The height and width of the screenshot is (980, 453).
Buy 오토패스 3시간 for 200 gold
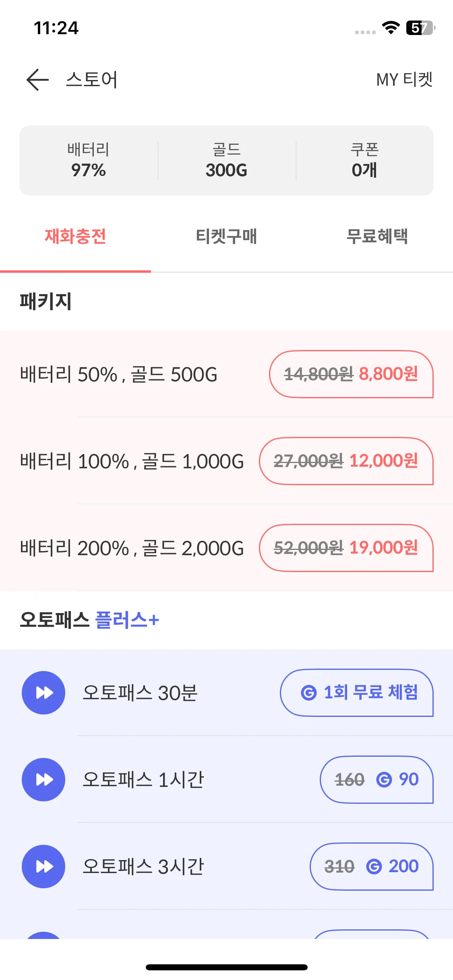click(372, 867)
